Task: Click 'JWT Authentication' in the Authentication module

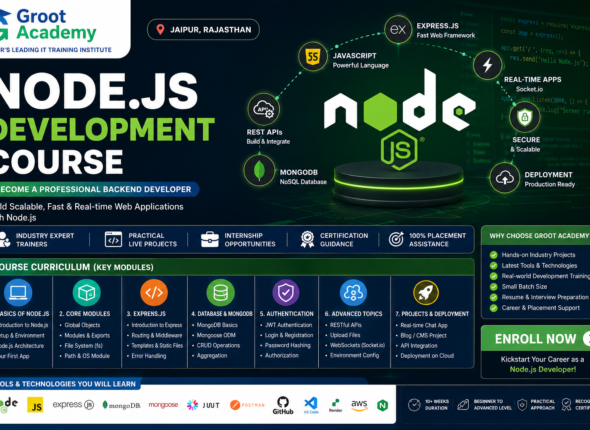Action: tap(289, 325)
